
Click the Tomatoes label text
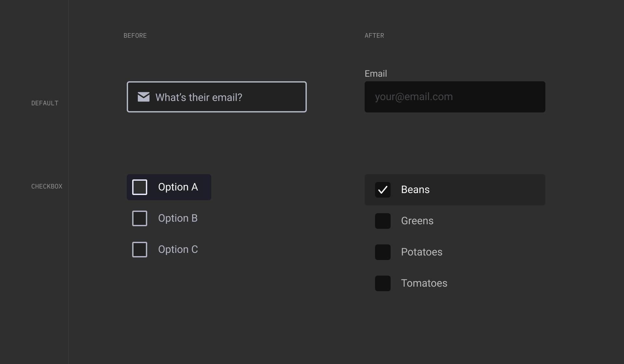tap(424, 283)
